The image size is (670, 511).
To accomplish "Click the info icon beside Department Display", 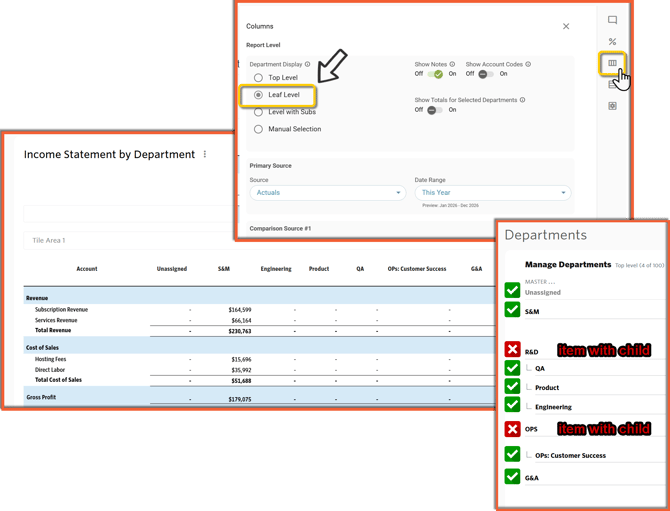I will pos(307,64).
